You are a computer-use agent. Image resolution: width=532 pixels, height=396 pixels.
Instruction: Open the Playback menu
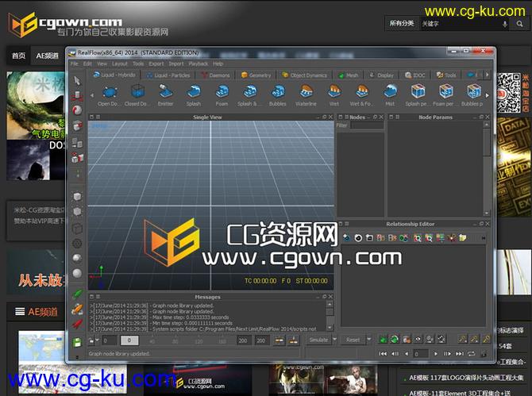pos(199,63)
